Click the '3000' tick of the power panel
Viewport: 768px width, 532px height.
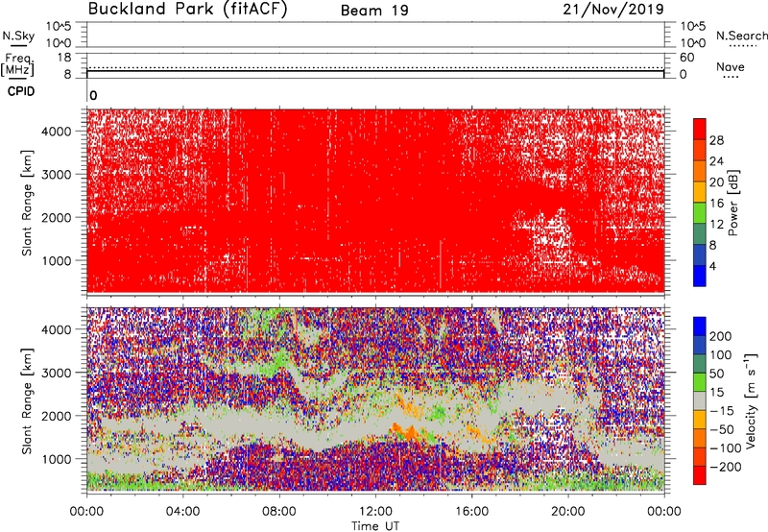click(56, 175)
